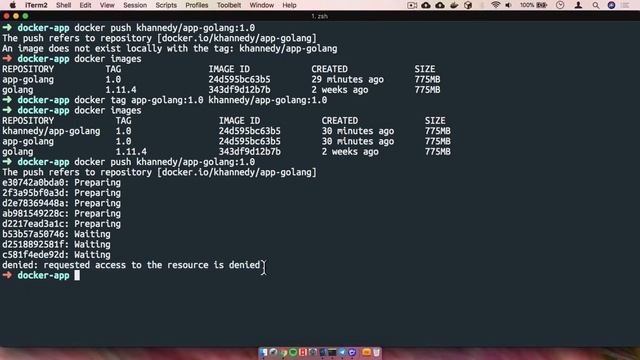Open the View menu

pyautogui.click(x=107, y=5)
